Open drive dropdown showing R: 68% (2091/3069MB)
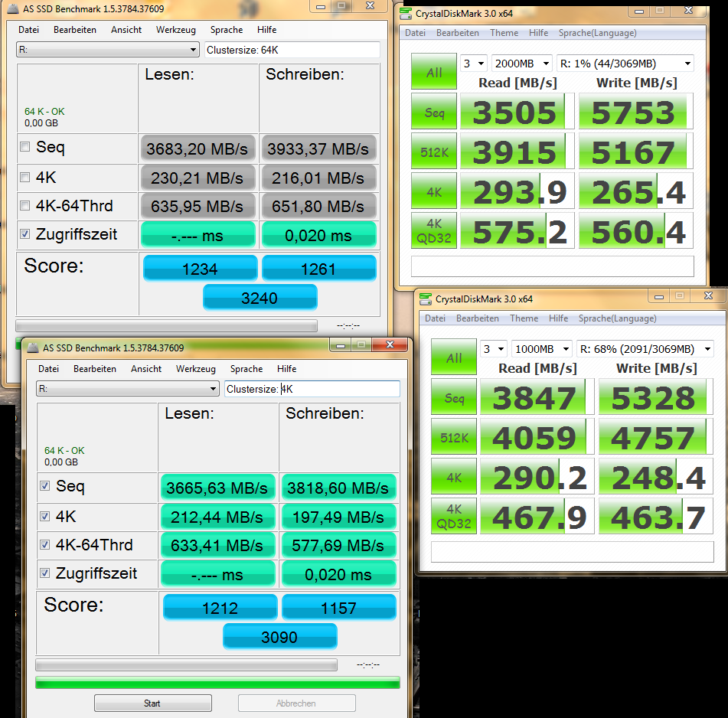The image size is (728, 718). (x=645, y=349)
